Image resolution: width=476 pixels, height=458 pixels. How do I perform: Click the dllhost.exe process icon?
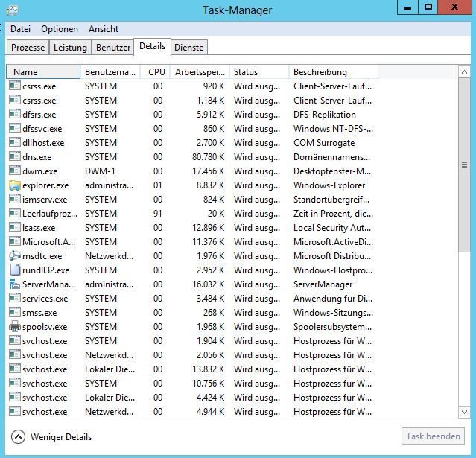[15, 143]
